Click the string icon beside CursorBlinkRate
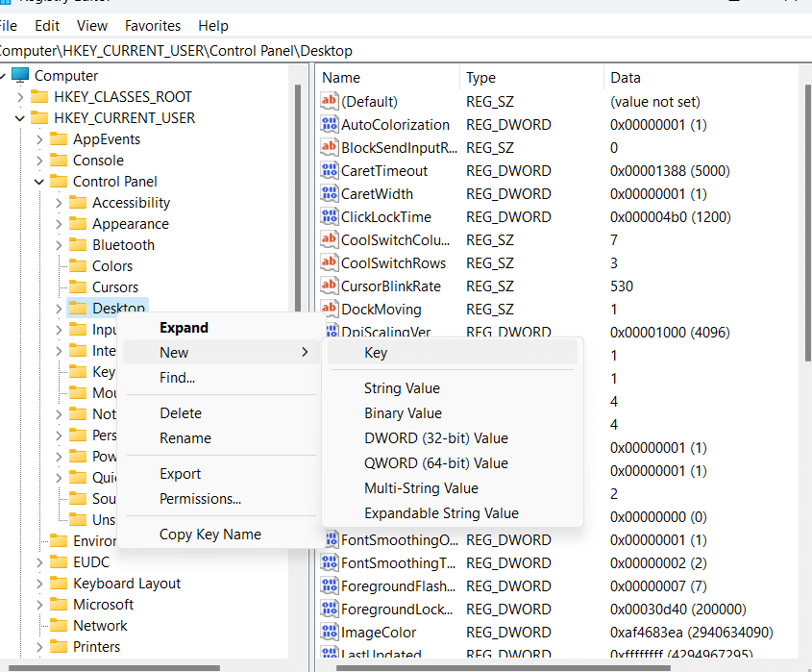The width and height of the screenshot is (812, 672). coord(330,286)
